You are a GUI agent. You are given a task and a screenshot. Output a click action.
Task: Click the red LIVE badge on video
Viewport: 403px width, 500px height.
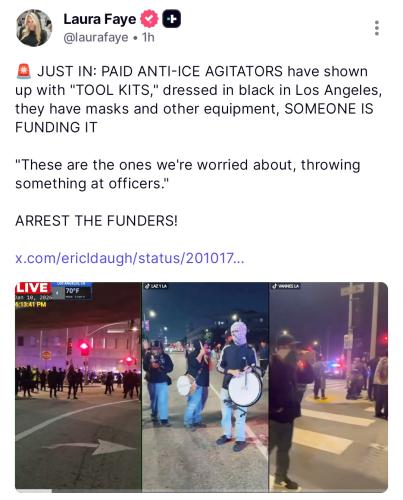33,288
